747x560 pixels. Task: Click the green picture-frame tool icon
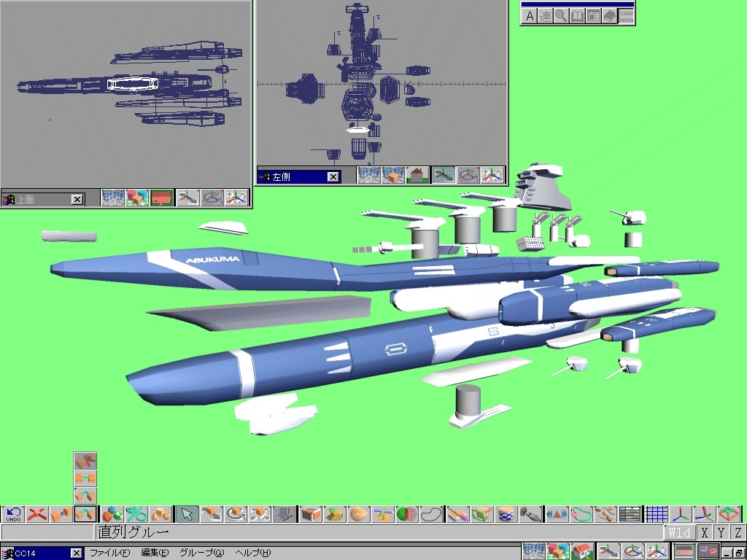coord(483,514)
